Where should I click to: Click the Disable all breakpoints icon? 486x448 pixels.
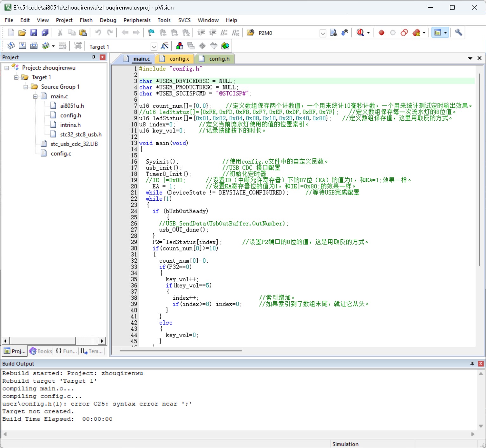[x=404, y=32]
